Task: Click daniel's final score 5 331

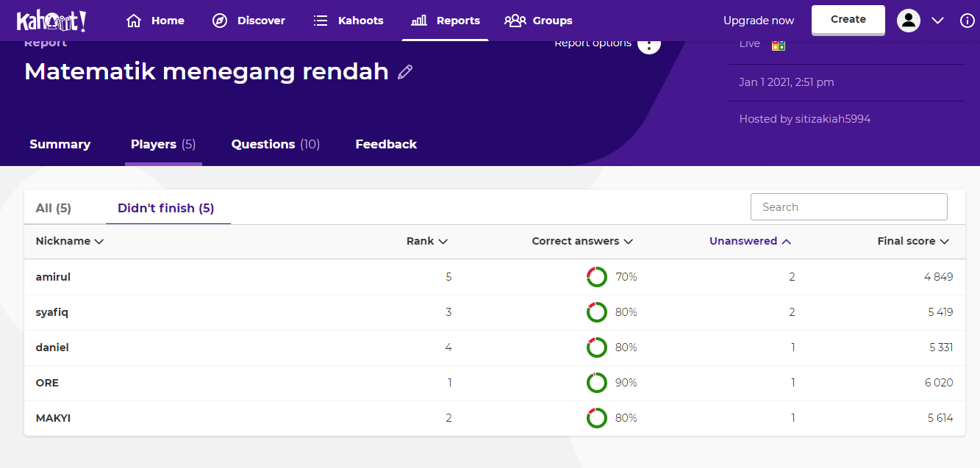Action: tap(940, 348)
